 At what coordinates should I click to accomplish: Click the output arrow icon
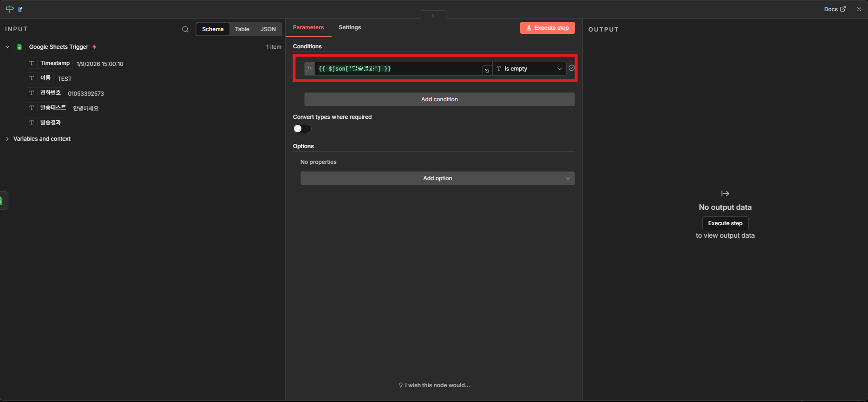click(725, 194)
